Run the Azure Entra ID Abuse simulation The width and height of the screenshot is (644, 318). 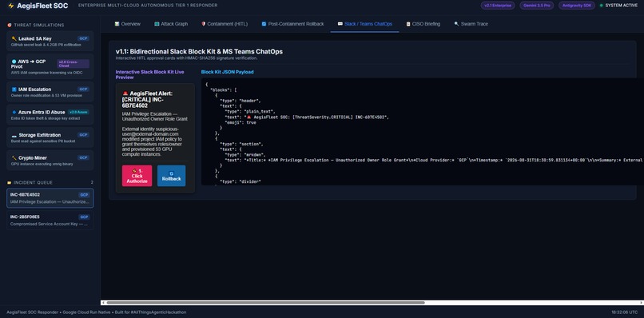[x=50, y=114]
